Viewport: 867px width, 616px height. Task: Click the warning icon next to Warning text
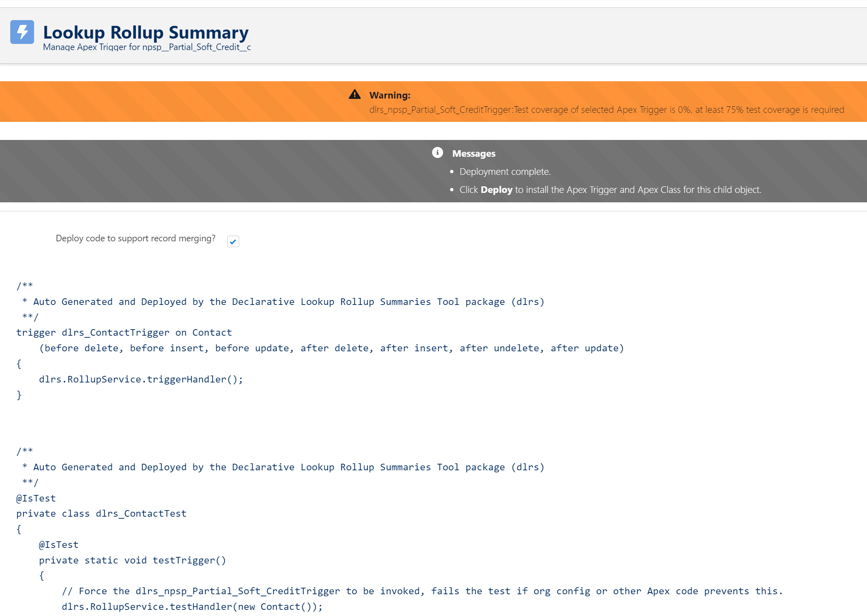[x=355, y=94]
